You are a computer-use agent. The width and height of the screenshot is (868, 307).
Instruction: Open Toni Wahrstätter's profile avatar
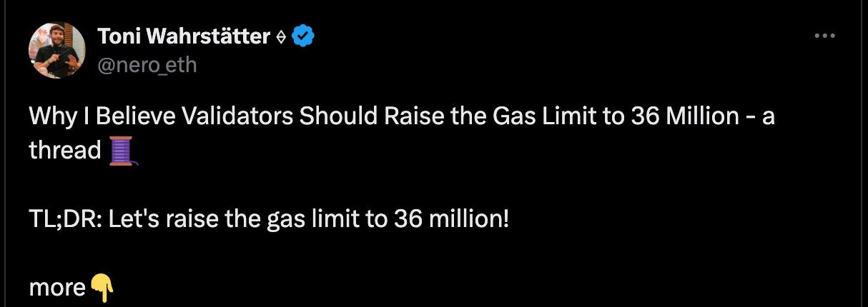(x=57, y=50)
